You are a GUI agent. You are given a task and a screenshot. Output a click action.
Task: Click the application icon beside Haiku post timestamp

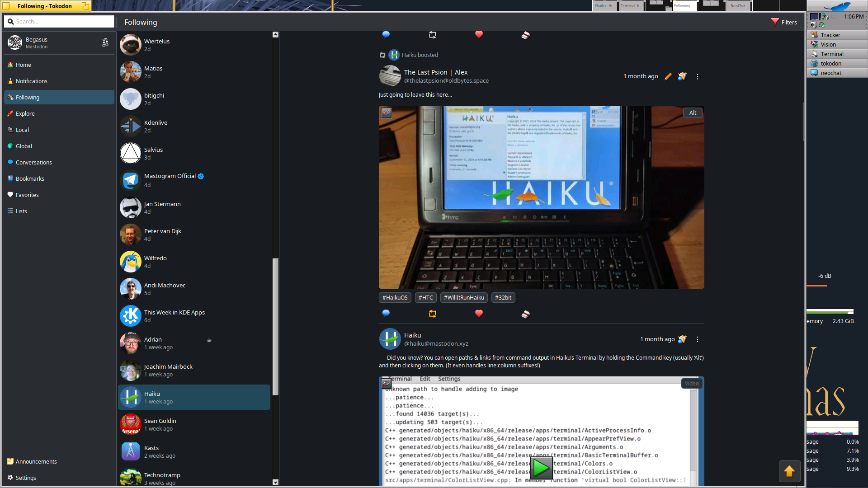point(683,339)
